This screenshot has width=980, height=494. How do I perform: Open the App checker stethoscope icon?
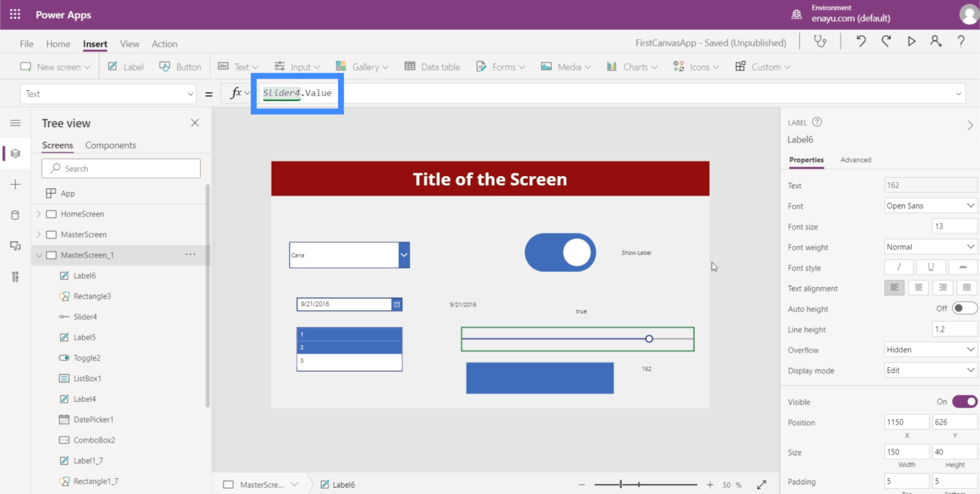tap(820, 41)
